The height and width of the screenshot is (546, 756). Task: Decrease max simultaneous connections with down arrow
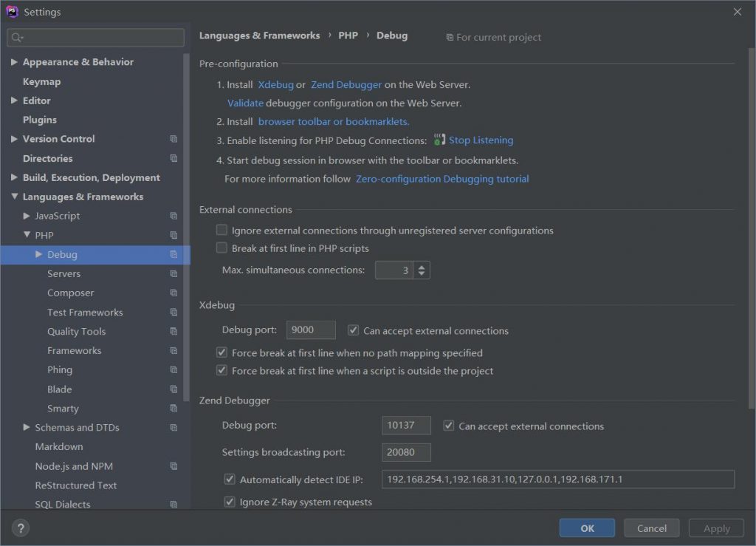[x=422, y=274]
